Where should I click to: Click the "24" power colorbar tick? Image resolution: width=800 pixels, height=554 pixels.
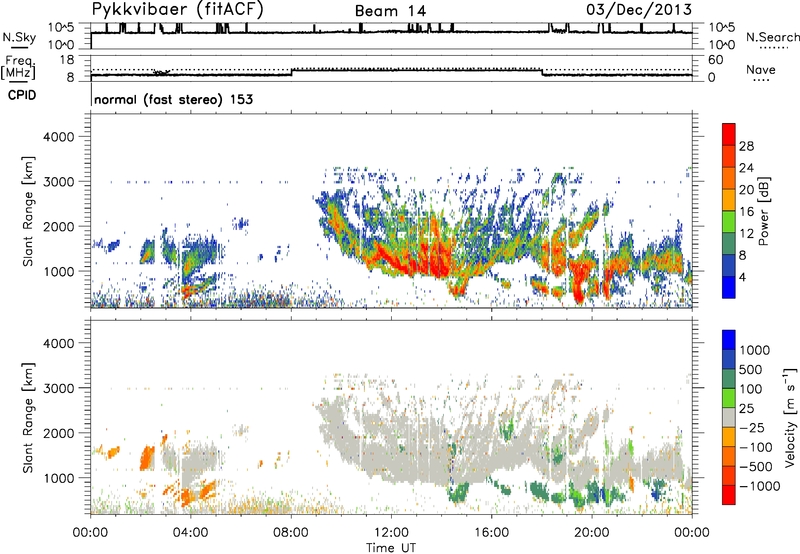(746, 168)
